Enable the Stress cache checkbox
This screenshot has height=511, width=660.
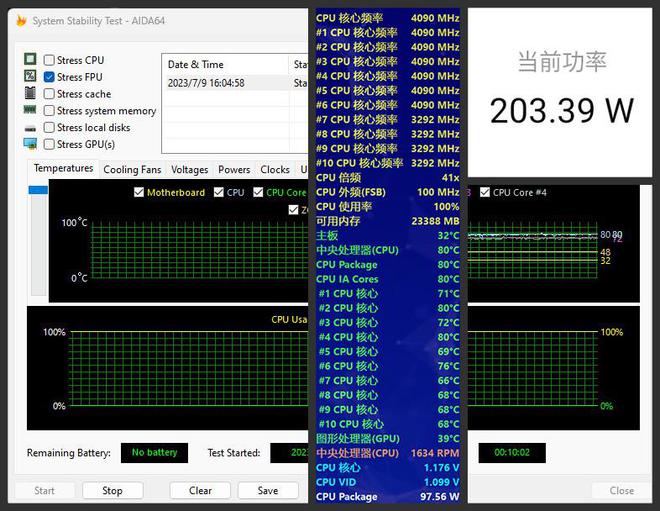coord(49,94)
